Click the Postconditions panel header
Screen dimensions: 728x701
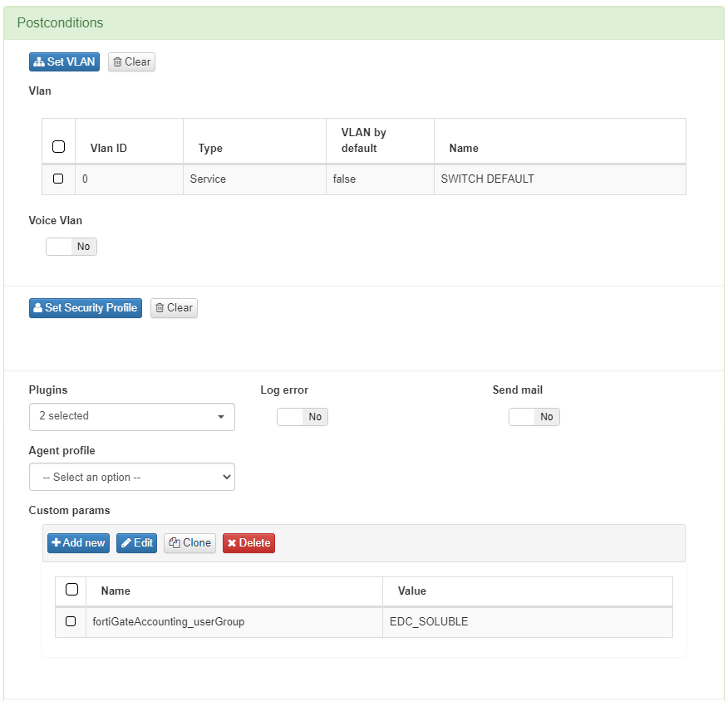coord(364,23)
